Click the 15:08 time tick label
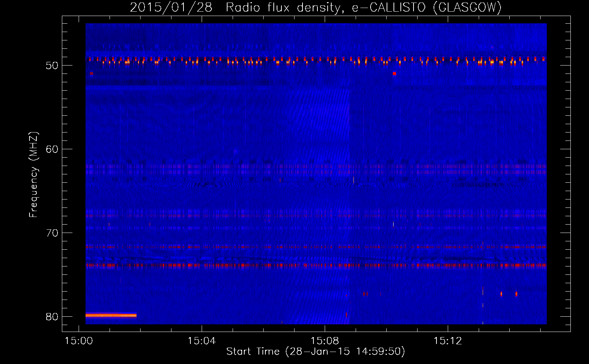The image size is (589, 364). coord(325,341)
